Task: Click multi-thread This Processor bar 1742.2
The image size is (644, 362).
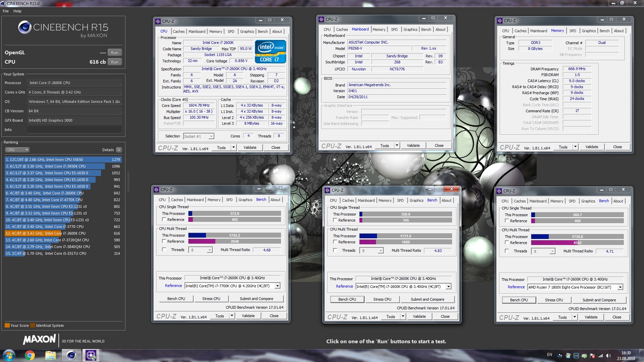Action: point(234,235)
